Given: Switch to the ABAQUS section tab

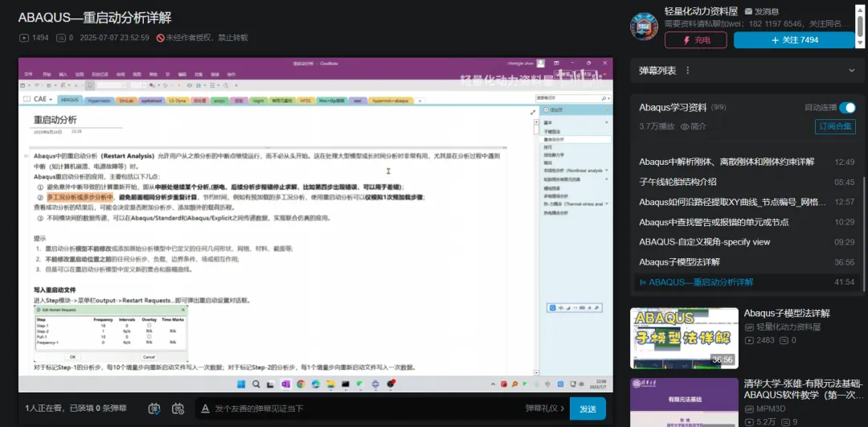Looking at the screenshot, I should [x=70, y=101].
